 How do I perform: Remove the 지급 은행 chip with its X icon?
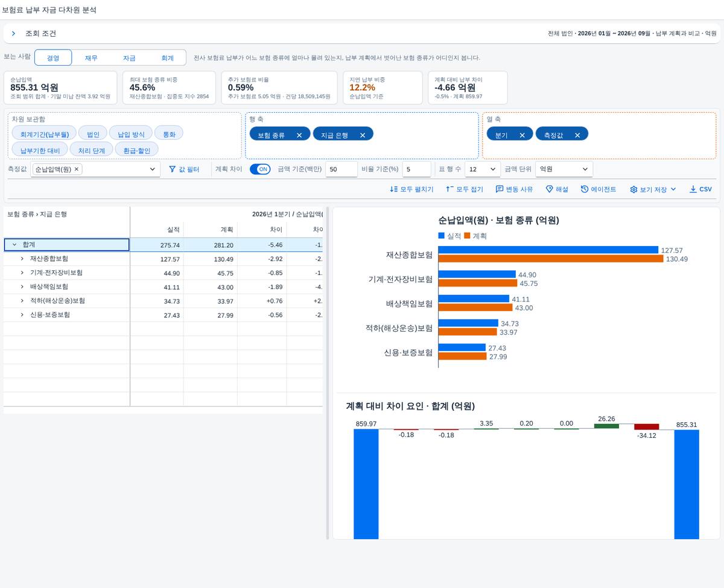point(363,135)
